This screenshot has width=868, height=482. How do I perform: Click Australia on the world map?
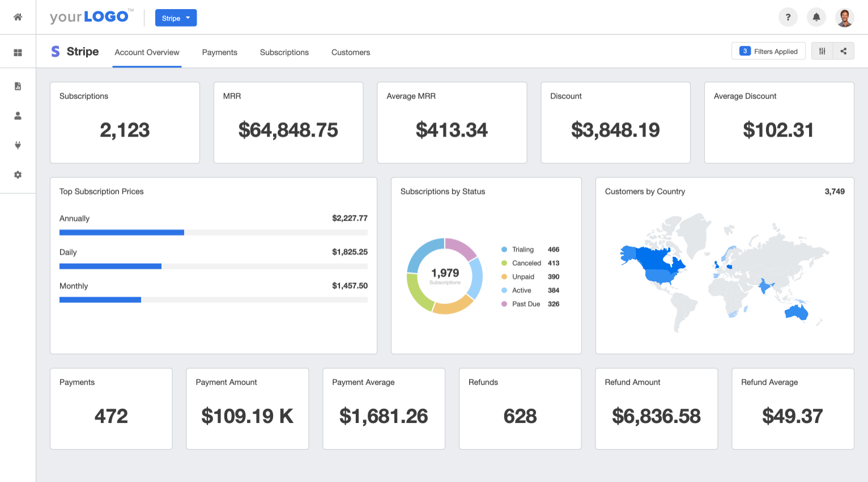797,312
